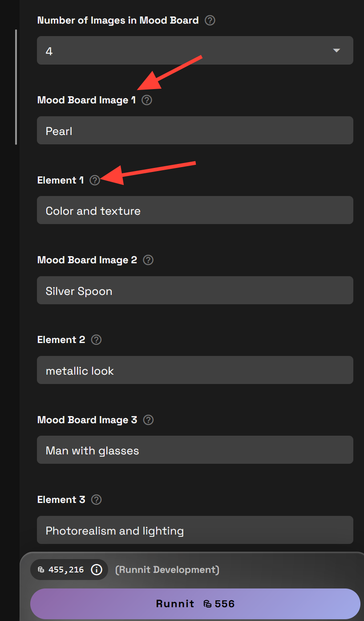Click the Photorealism and lighting field
The height and width of the screenshot is (621, 364).
195,530
